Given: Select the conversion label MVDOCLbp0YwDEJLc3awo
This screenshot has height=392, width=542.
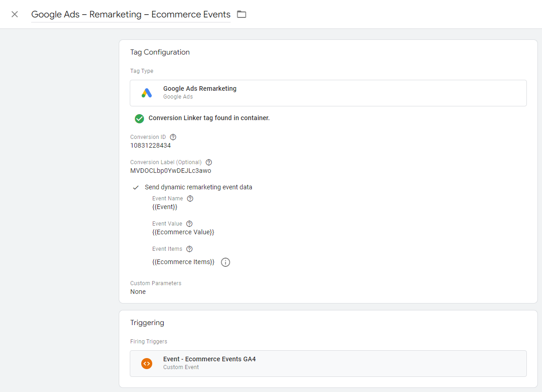Looking at the screenshot, I should (x=171, y=171).
